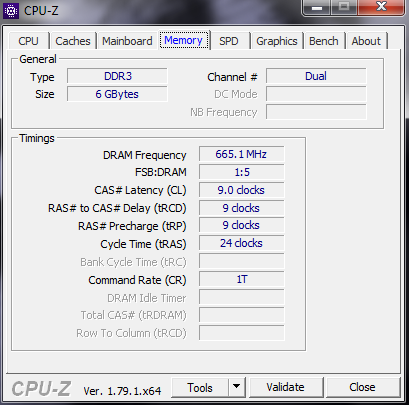
Task: Open the Tools dropdown arrow
Action: tap(237, 387)
